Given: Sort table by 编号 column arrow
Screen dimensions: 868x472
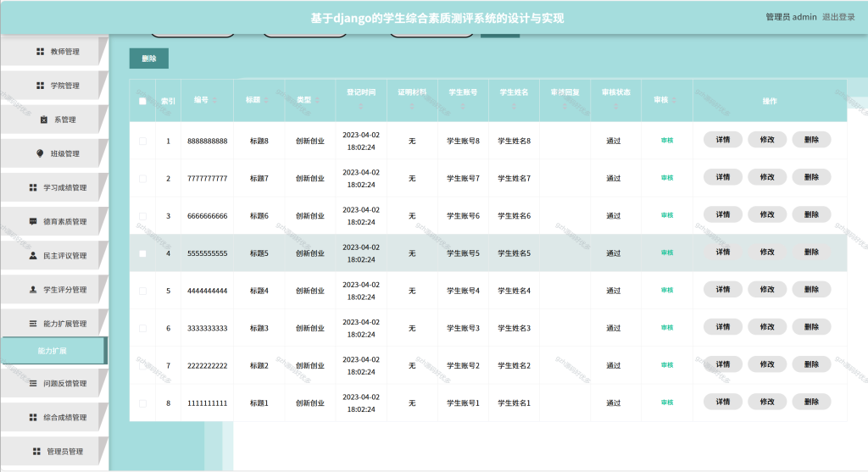Looking at the screenshot, I should coord(214,100).
